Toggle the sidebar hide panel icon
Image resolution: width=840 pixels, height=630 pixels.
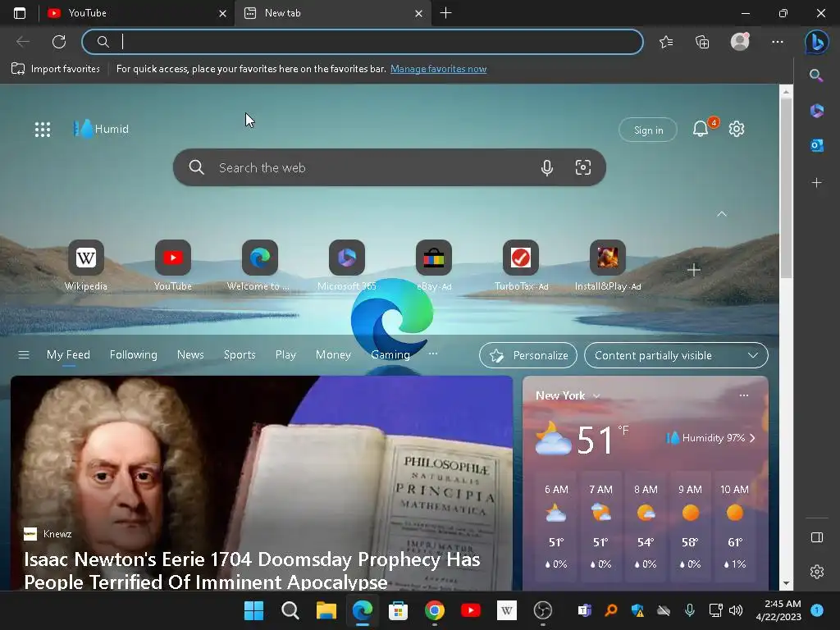click(816, 537)
